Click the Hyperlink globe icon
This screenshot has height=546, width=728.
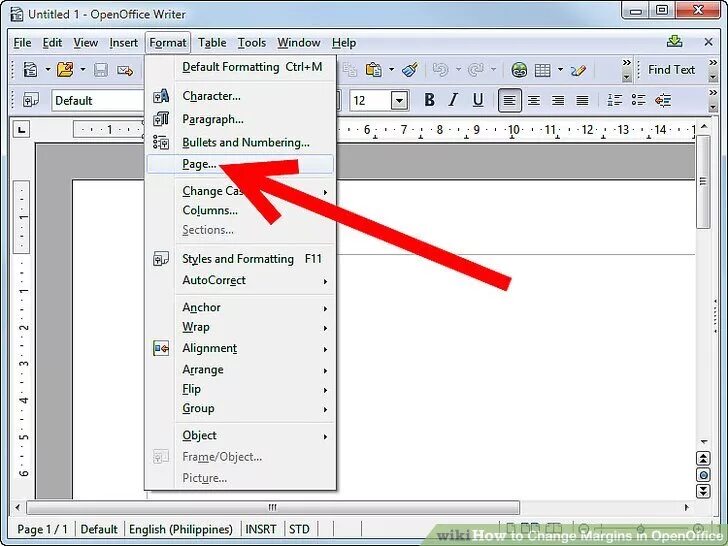point(519,70)
